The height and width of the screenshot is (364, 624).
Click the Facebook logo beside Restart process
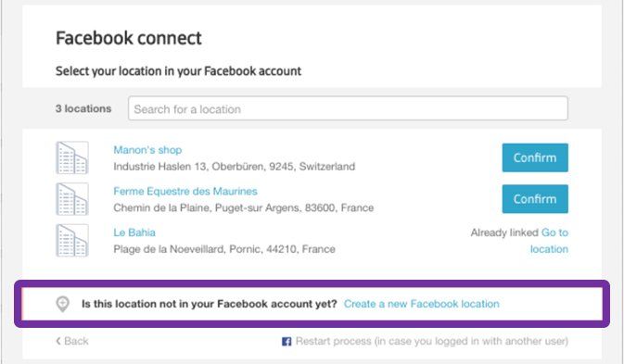(287, 342)
